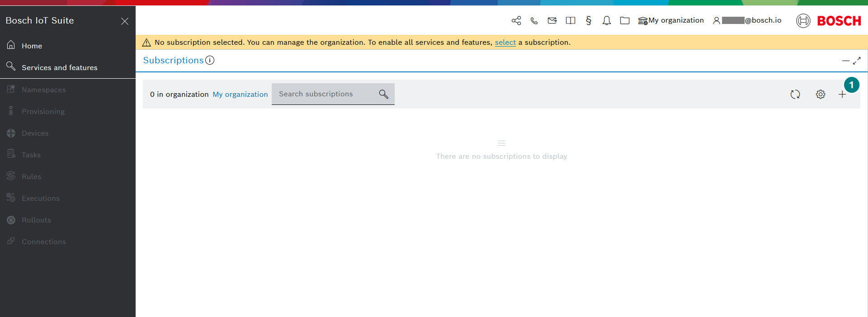Click the legal paragraph symbol icon
The width and height of the screenshot is (868, 317).
click(589, 20)
